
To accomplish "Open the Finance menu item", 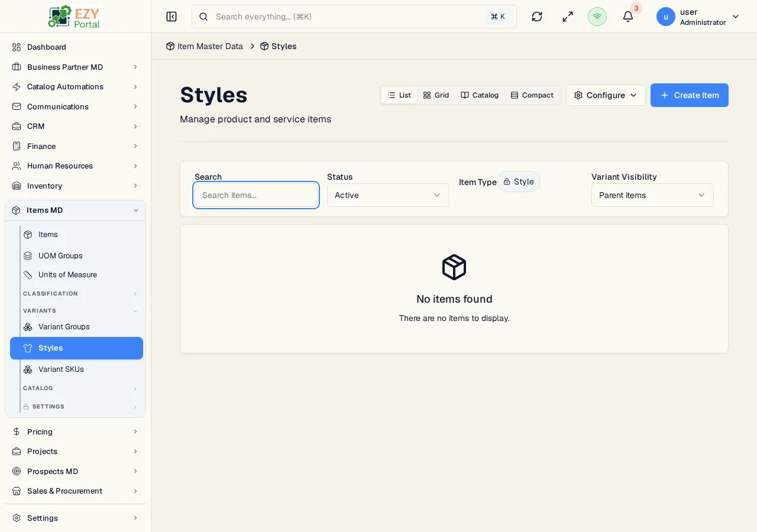I will [76, 146].
